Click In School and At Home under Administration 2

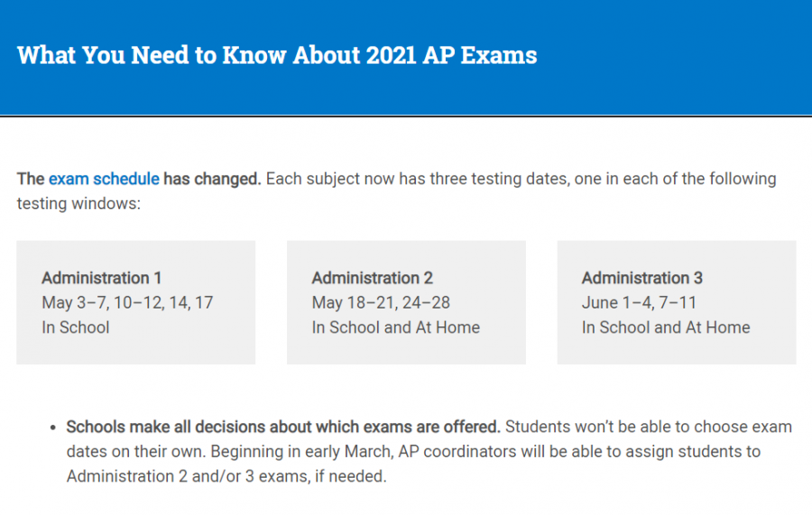(396, 327)
